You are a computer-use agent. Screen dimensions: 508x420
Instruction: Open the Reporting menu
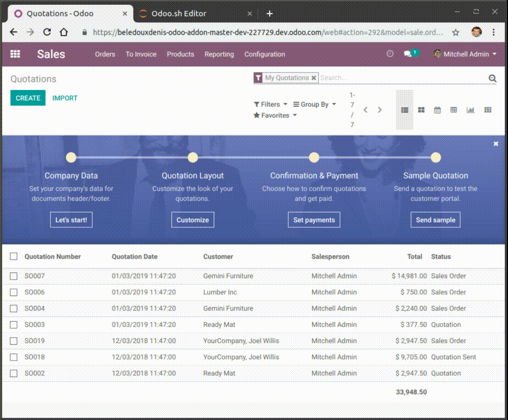tap(219, 54)
